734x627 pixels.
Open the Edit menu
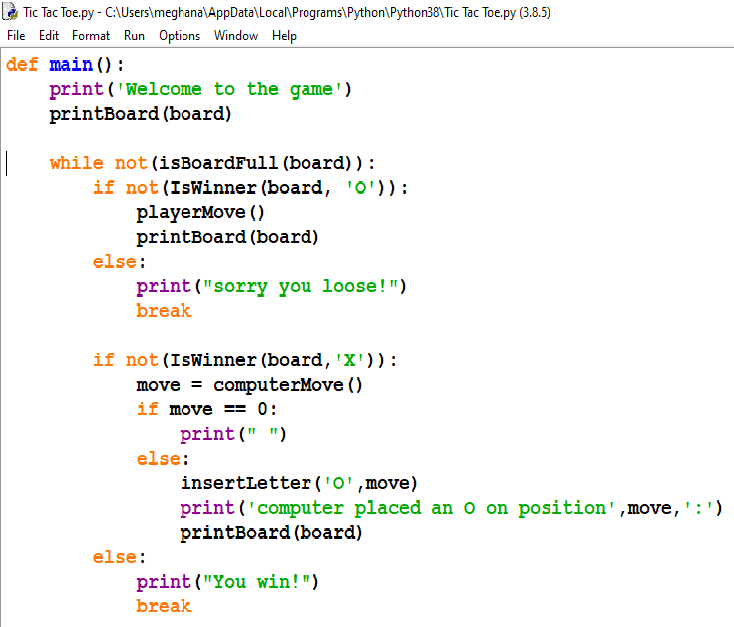[x=49, y=36]
